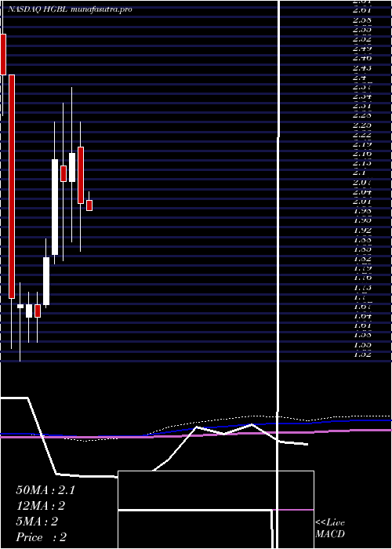Screen dimensions: 392x549
Task: Select the 2.01 price axis label
Action: pyautogui.click(x=362, y=201)
